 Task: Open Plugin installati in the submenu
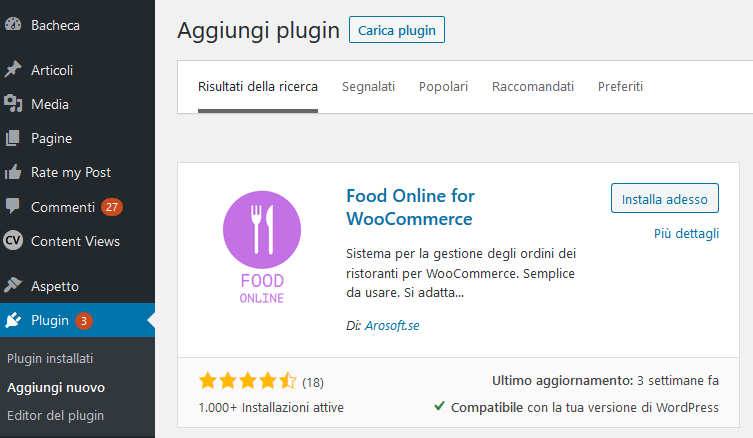click(x=50, y=358)
